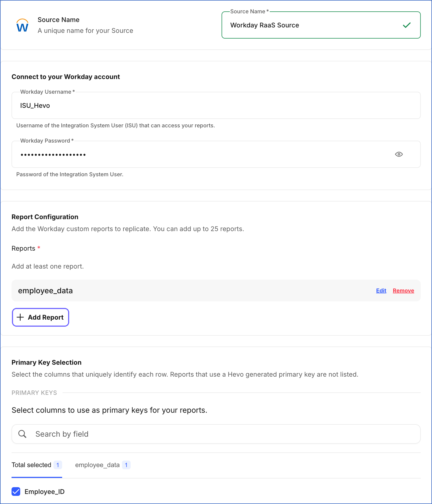This screenshot has width=432, height=504.
Task: Click the count badge beside Total selected
Action: pyautogui.click(x=58, y=465)
